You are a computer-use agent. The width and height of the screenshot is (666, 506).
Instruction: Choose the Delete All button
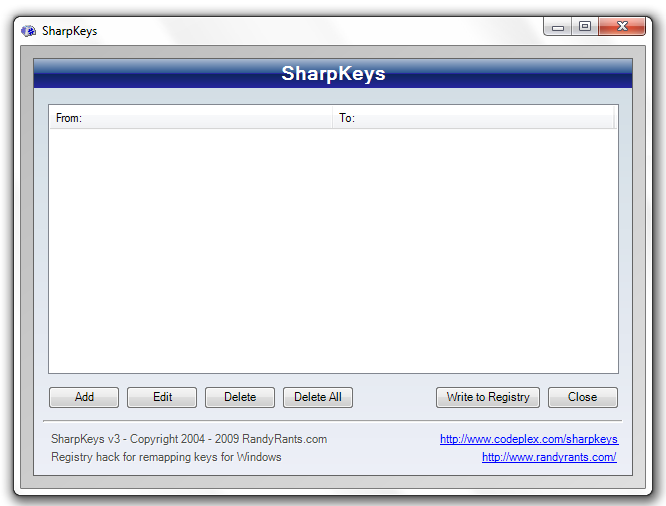pos(318,397)
